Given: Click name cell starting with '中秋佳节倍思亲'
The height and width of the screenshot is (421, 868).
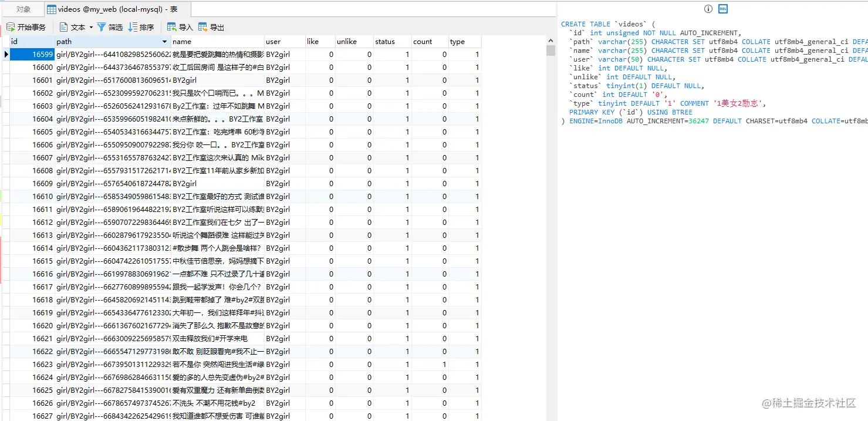Looking at the screenshot, I should [x=218, y=261].
